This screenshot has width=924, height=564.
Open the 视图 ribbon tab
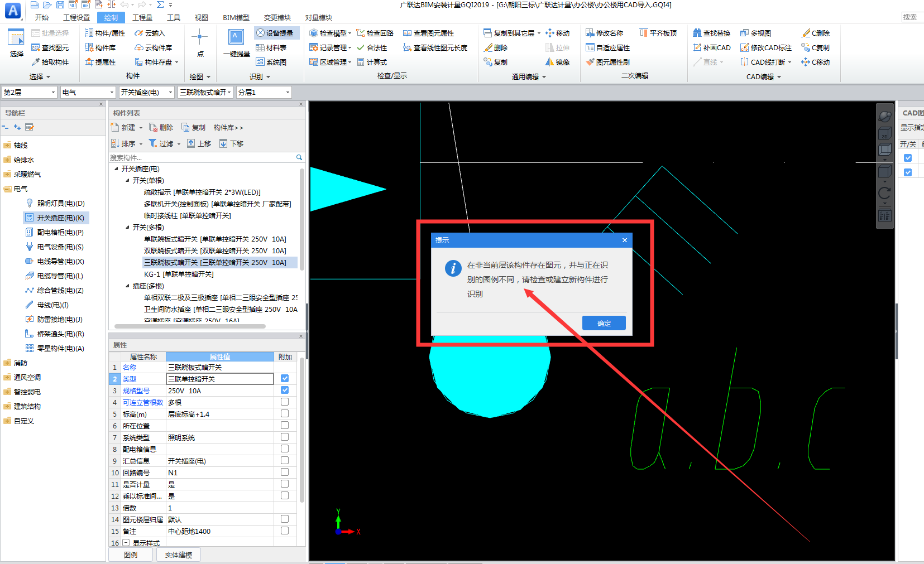[x=202, y=17]
